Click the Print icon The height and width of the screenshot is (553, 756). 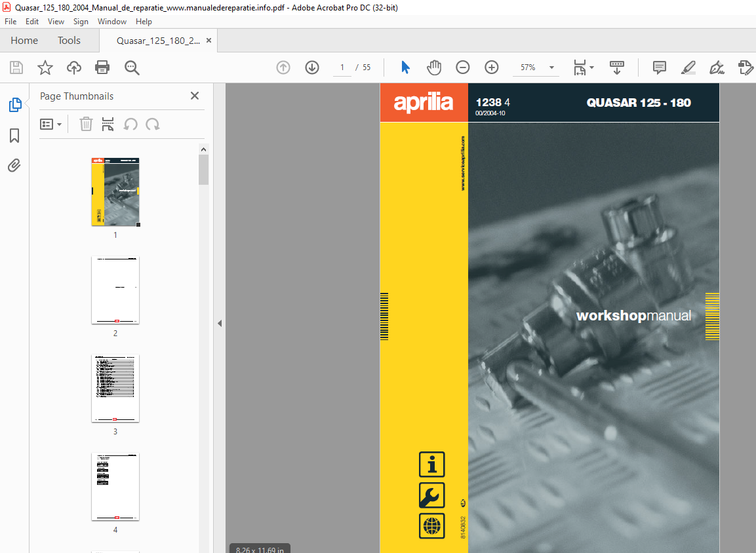102,67
